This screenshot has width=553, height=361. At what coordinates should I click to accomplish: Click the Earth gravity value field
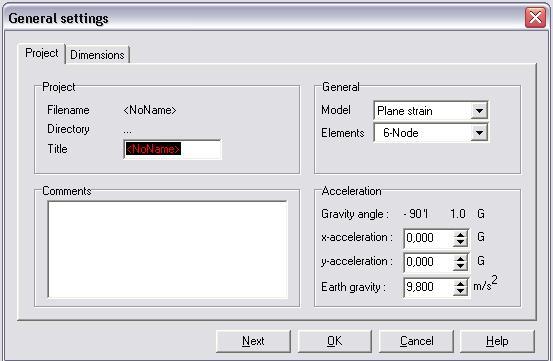429,287
